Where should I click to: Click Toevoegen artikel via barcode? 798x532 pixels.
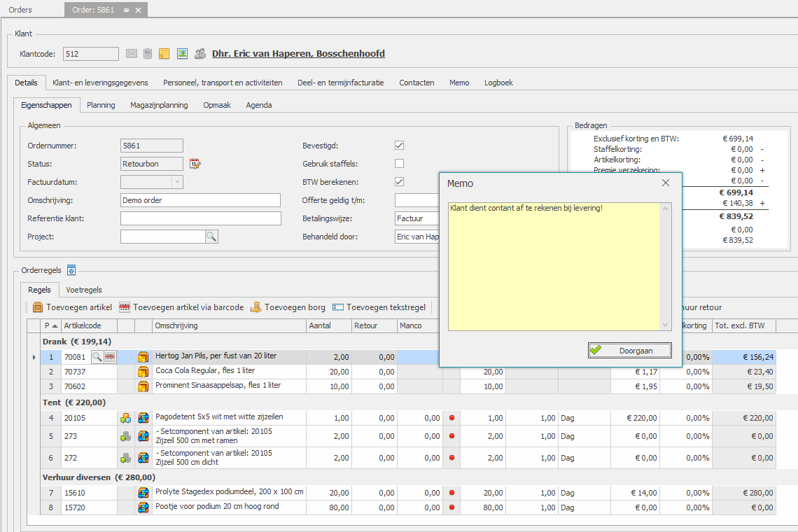coord(182,307)
